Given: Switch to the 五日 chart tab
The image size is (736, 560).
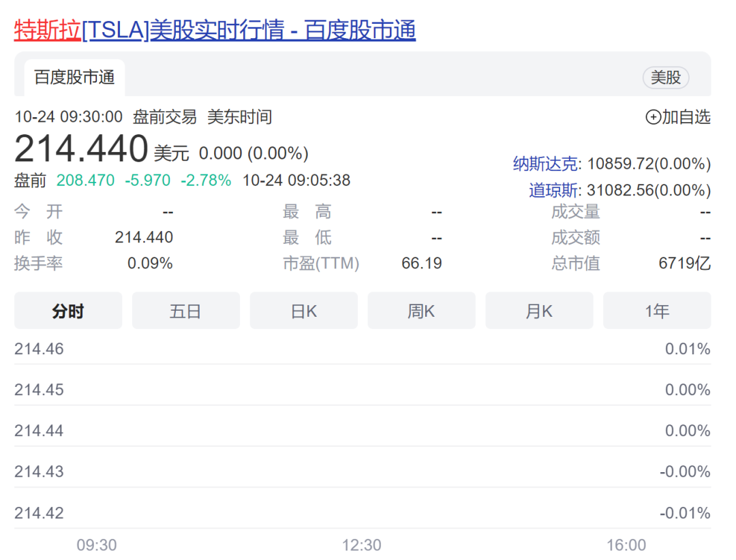Looking at the screenshot, I should 186,311.
